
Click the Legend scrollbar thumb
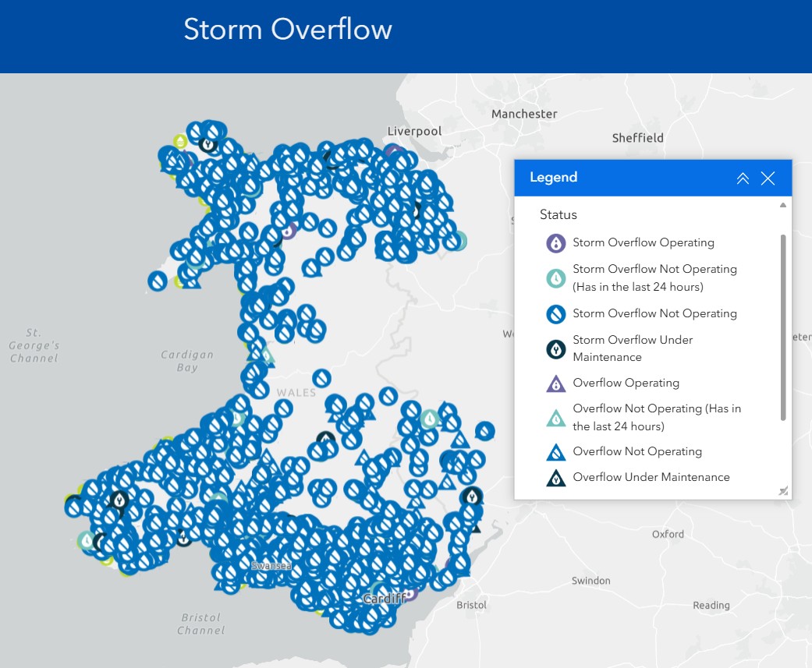[x=783, y=327]
